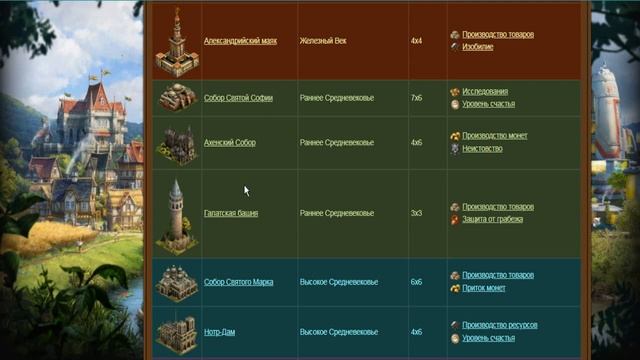Click the Собор Святого Марка building image
Viewport: 640px width, 360px height.
(177, 283)
